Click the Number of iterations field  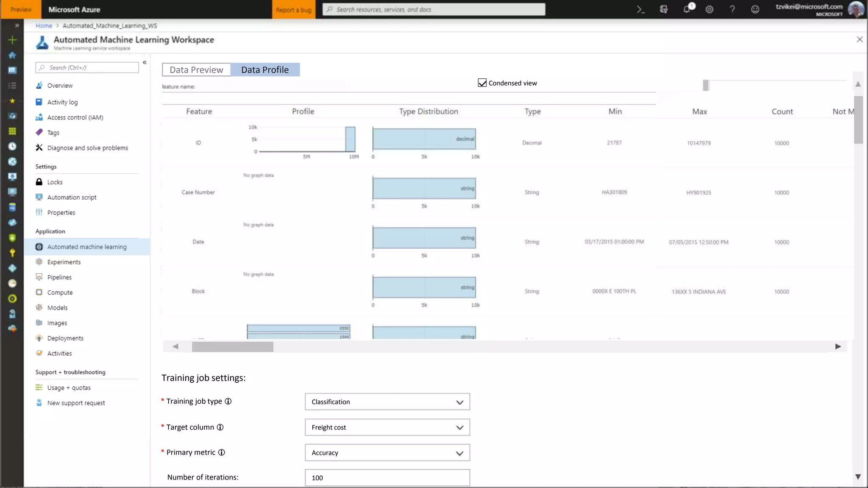pyautogui.click(x=387, y=478)
